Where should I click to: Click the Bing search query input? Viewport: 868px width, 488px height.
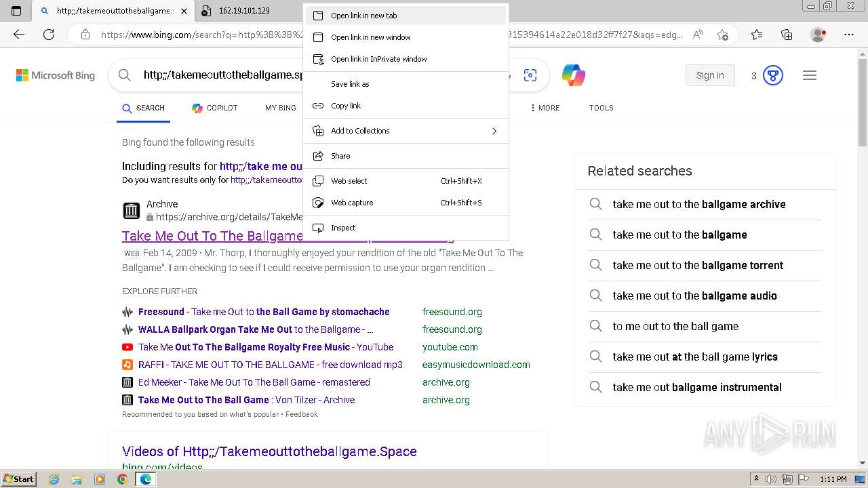[224, 75]
